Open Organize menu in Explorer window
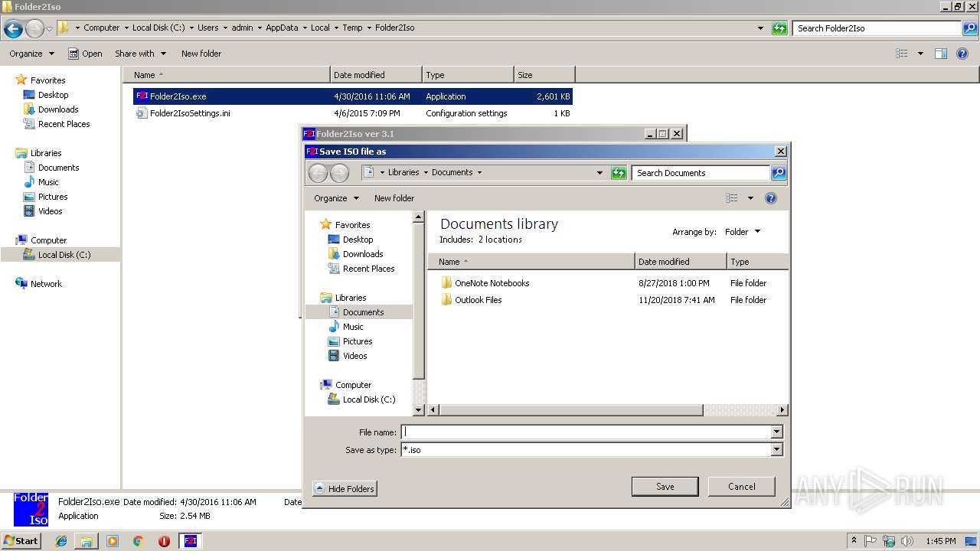 [31, 54]
